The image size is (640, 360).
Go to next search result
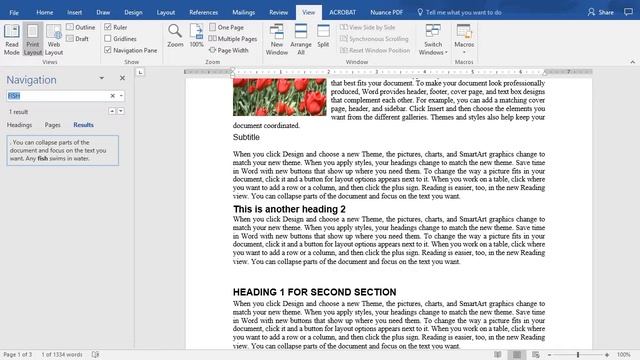coord(121,111)
